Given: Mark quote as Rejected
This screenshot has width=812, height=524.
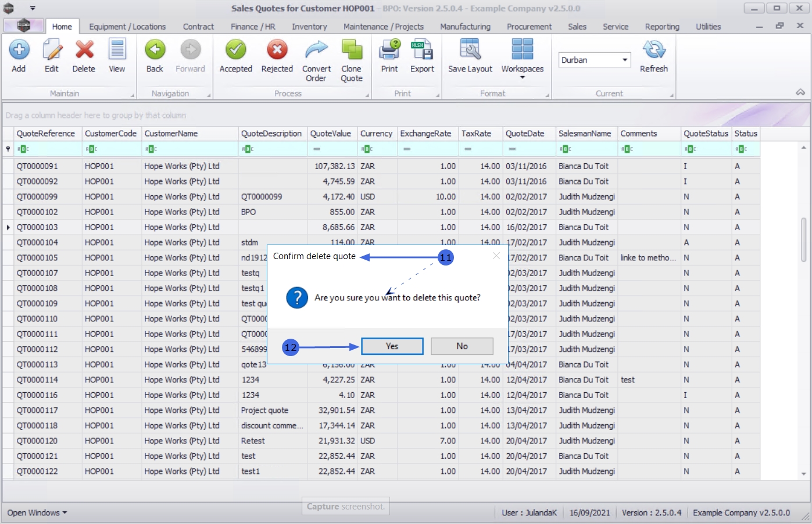Looking at the screenshot, I should click(277, 50).
